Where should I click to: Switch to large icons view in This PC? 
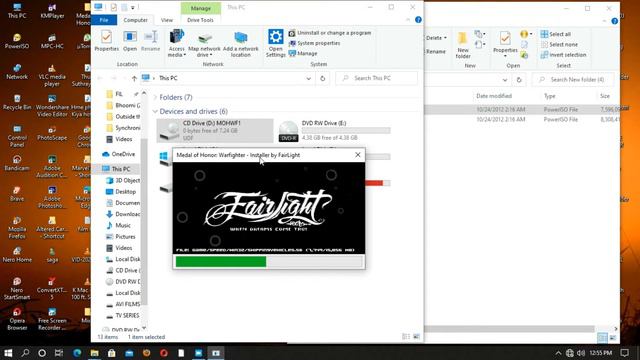tap(416, 337)
